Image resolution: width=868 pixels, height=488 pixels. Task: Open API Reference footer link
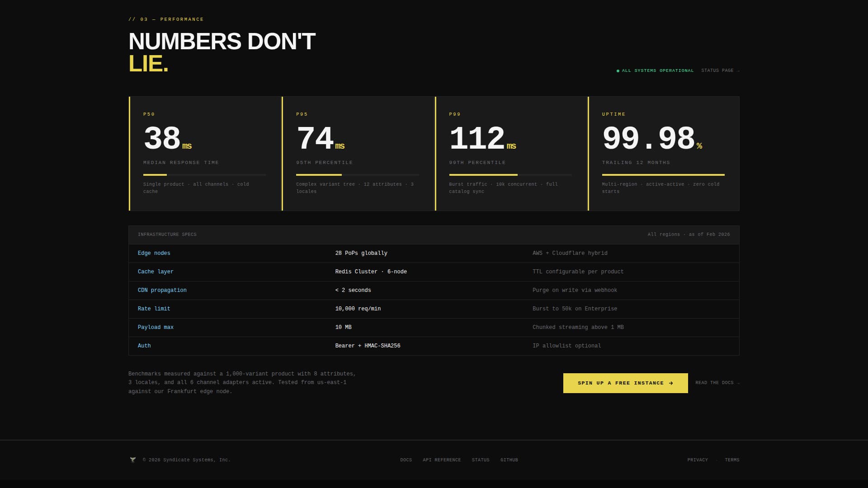click(x=442, y=460)
